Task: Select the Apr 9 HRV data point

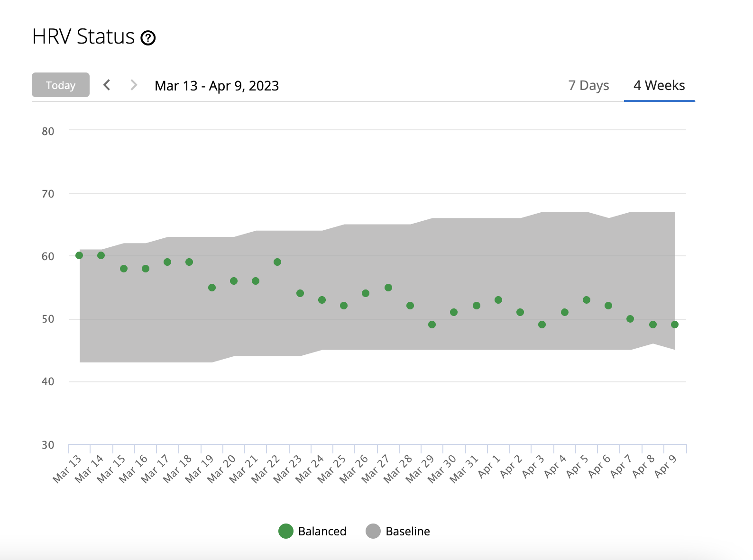Action: pyautogui.click(x=675, y=325)
